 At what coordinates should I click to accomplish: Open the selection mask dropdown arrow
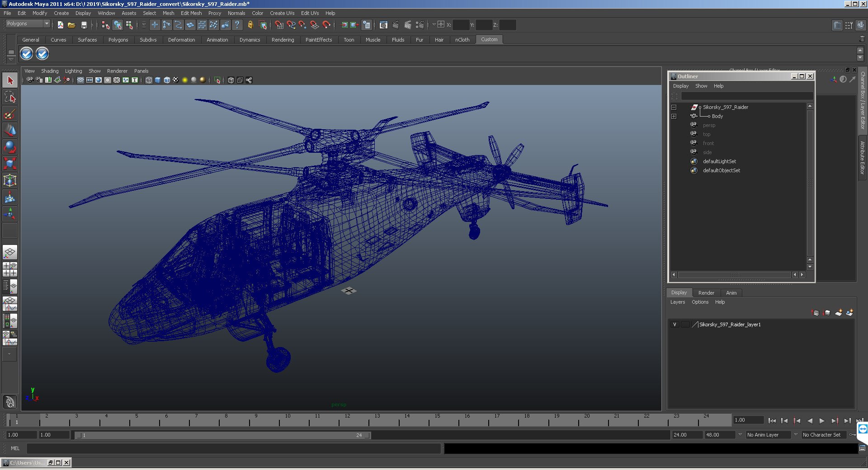click(144, 25)
